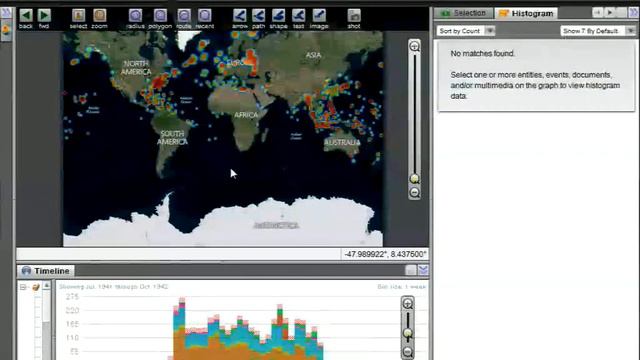The height and width of the screenshot is (360, 640).
Task: Click the timeline zoom slider handle
Action: pos(408,333)
